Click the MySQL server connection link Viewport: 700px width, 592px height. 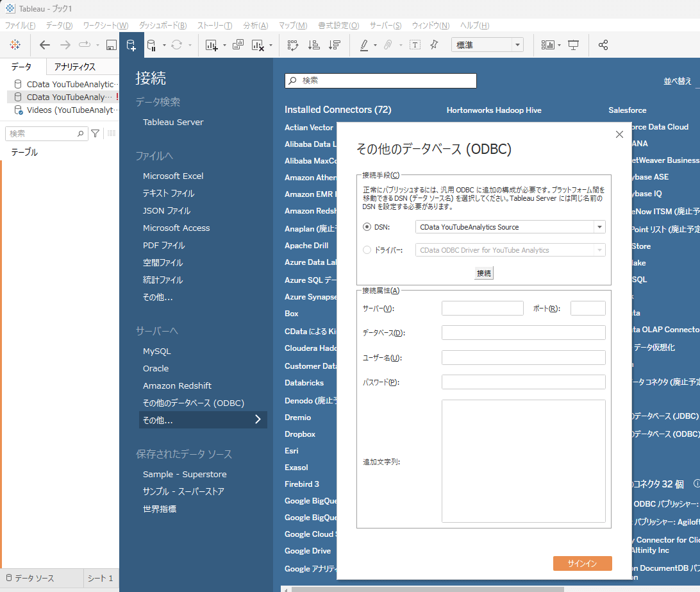tap(156, 351)
